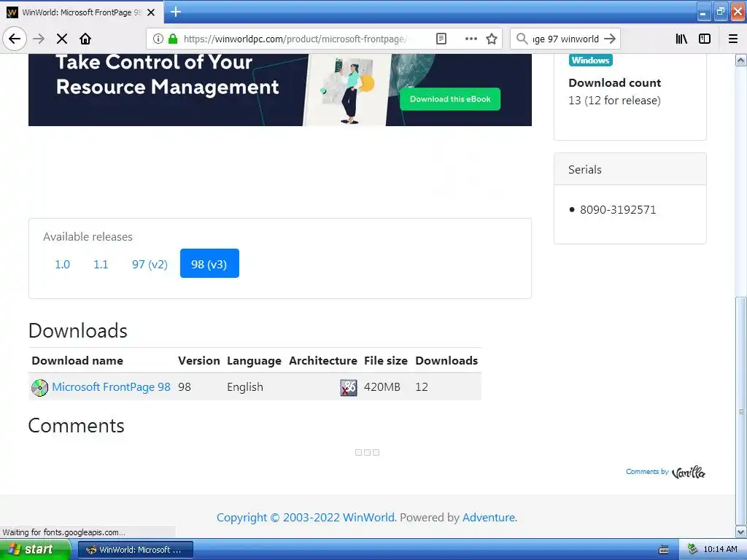Stop loading the page

pyautogui.click(x=62, y=39)
